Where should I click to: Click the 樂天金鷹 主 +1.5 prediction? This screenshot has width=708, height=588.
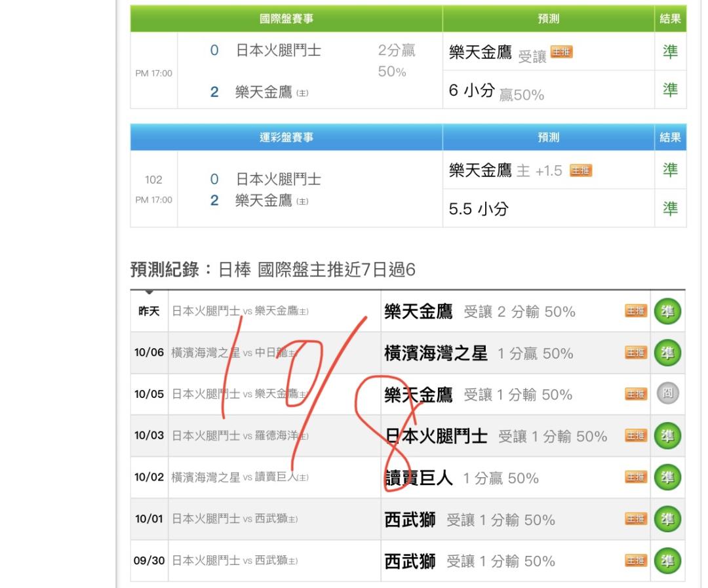[x=505, y=170]
